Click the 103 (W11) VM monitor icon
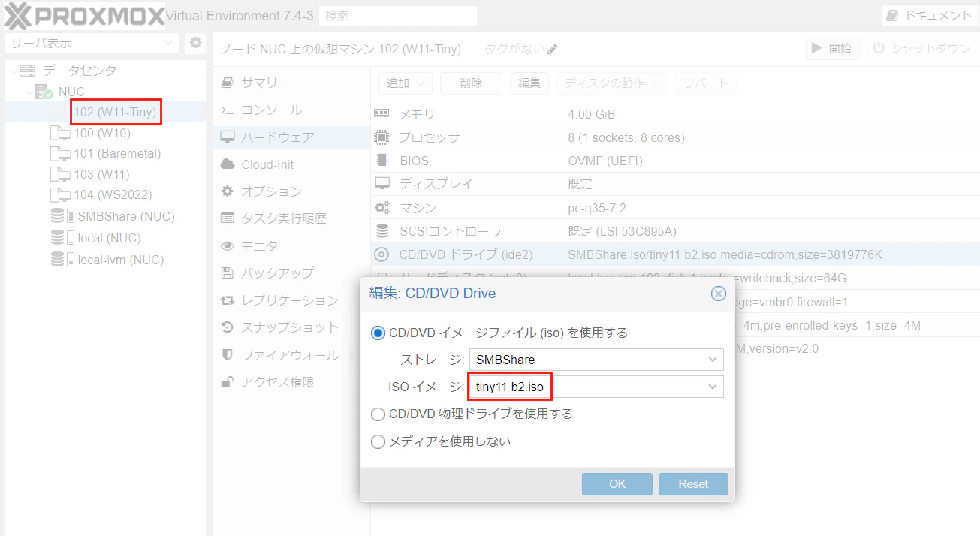 60,174
